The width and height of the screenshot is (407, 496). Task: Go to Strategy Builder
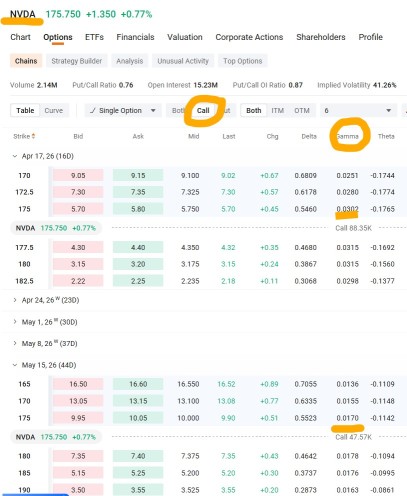click(77, 61)
